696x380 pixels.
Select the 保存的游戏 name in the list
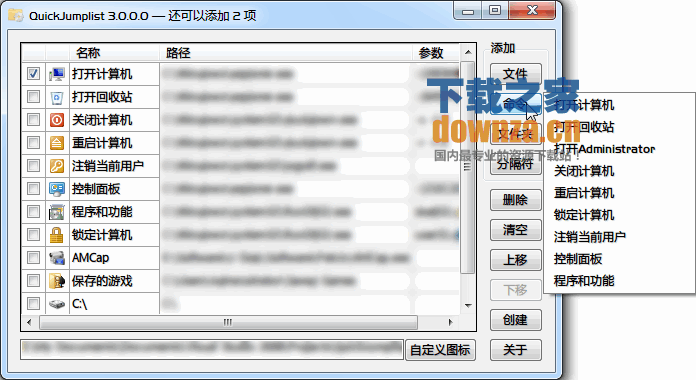102,281
